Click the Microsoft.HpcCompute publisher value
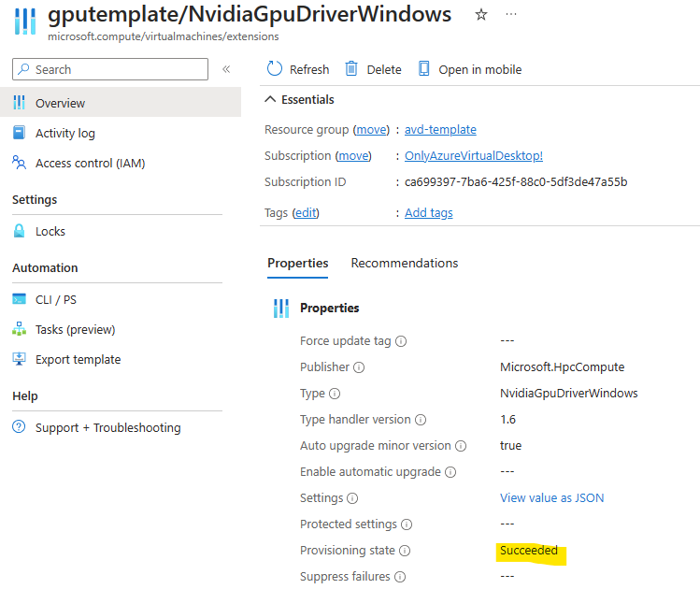700x589 pixels. click(562, 367)
